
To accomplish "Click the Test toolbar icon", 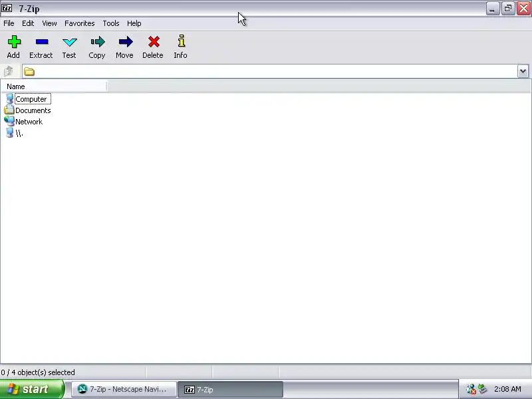I will coord(70,42).
